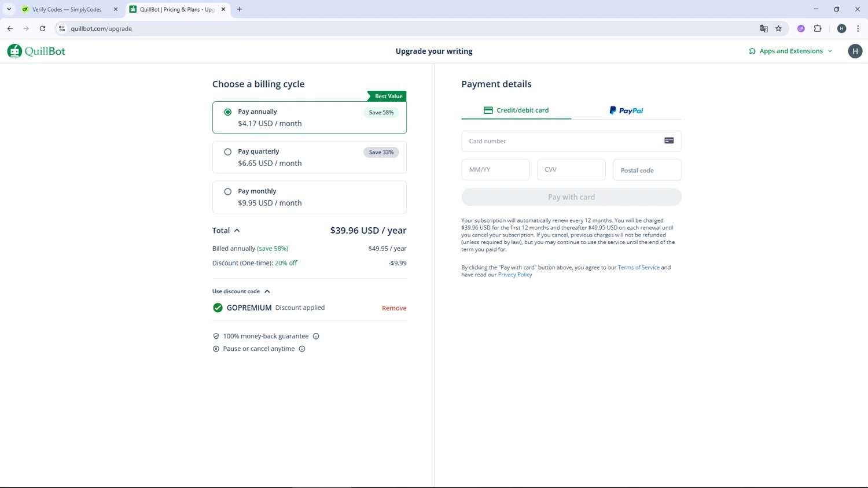Click the -$9.99 discount amount

[398, 263]
